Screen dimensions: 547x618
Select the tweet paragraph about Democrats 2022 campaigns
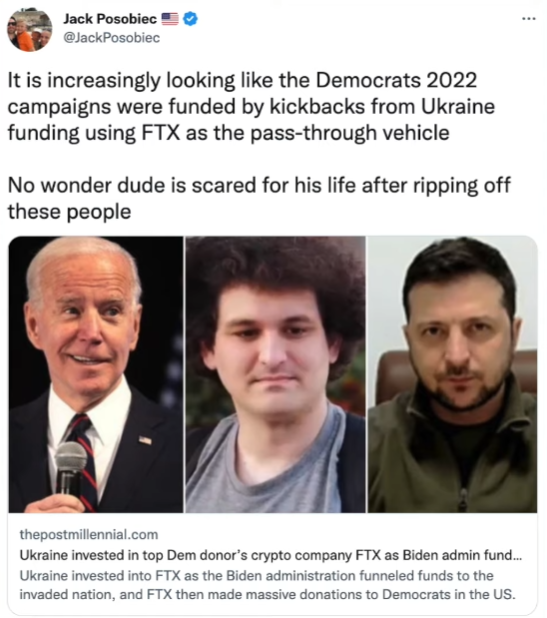(x=251, y=106)
